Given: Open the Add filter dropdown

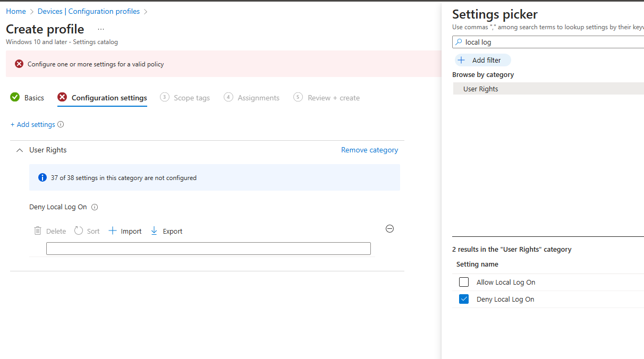Looking at the screenshot, I should [482, 60].
